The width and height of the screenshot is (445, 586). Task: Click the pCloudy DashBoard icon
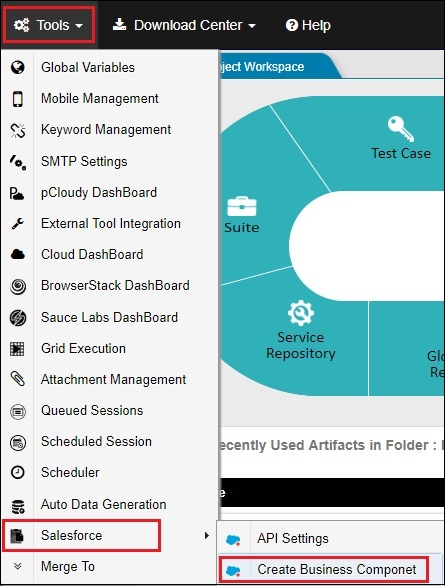coord(17,193)
